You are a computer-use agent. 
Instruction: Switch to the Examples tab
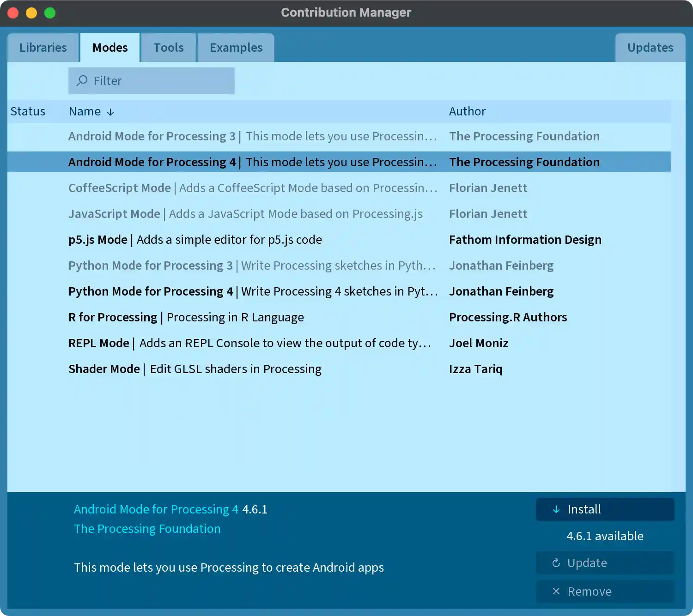pyautogui.click(x=236, y=47)
